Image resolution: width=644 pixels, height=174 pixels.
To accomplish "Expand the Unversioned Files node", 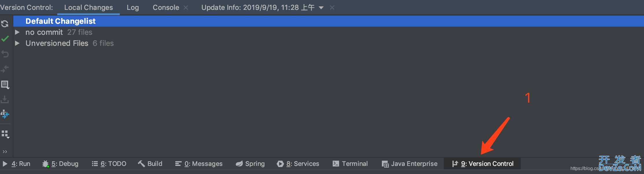I will coord(17,43).
